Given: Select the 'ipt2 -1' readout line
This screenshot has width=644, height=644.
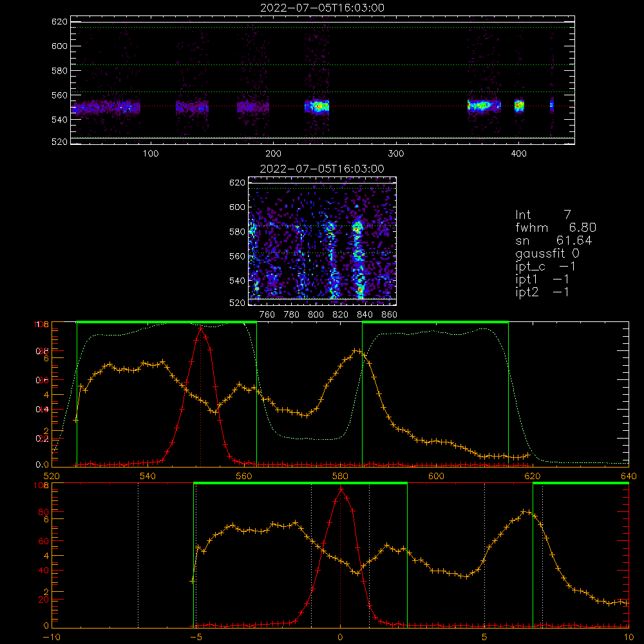Looking at the screenshot, I should coord(542,292).
